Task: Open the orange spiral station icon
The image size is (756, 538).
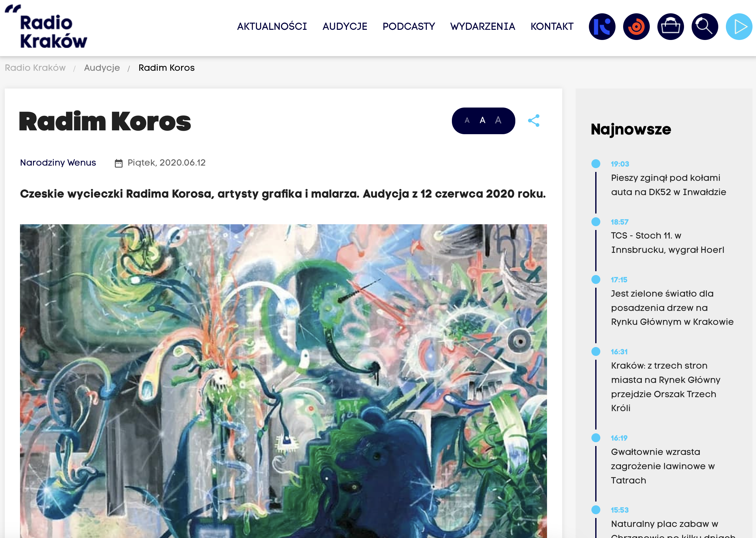Action: click(x=636, y=27)
